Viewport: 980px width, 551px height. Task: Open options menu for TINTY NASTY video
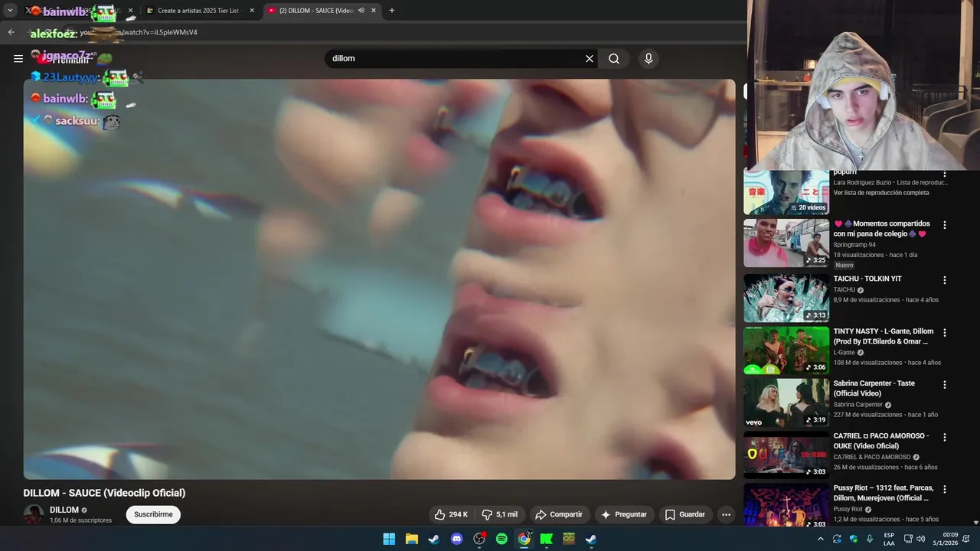[x=944, y=333]
